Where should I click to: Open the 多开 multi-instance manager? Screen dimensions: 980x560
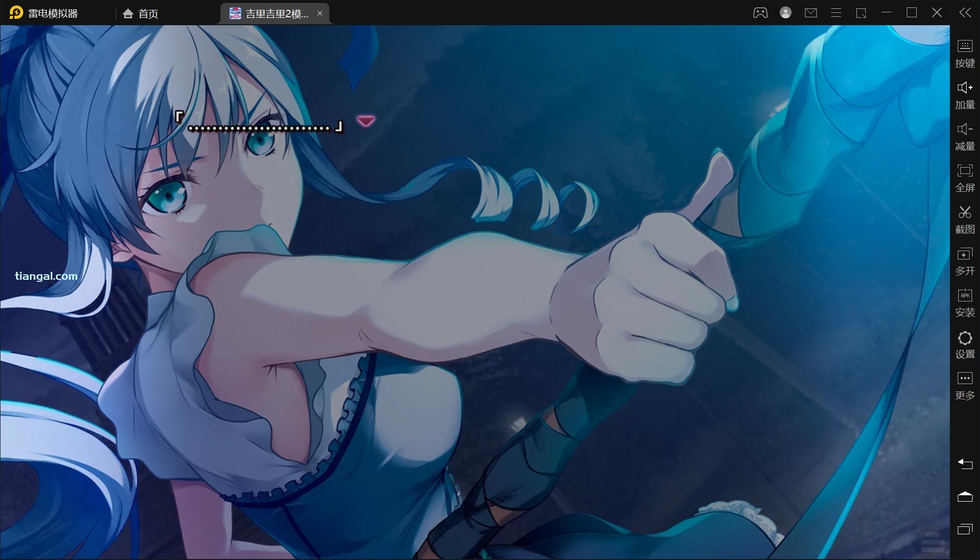tap(965, 261)
